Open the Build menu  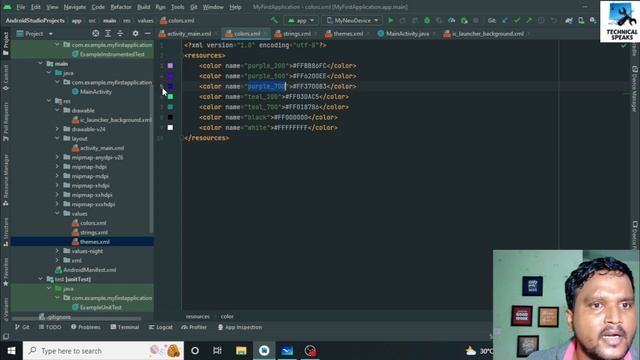click(x=143, y=7)
